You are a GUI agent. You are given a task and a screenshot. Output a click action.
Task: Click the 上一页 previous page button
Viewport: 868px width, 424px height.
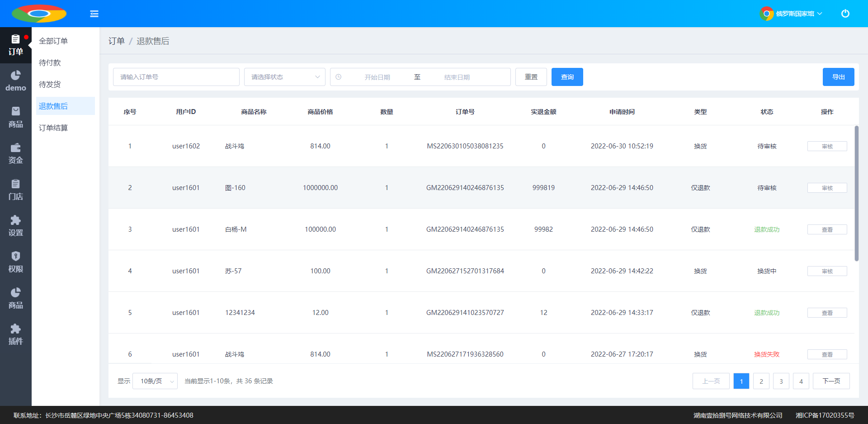tap(711, 381)
